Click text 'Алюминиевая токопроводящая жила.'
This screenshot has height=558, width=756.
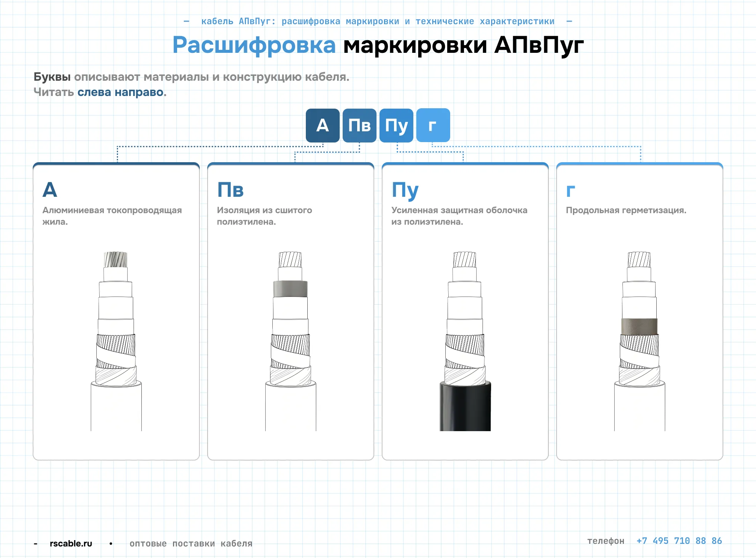[x=112, y=216]
